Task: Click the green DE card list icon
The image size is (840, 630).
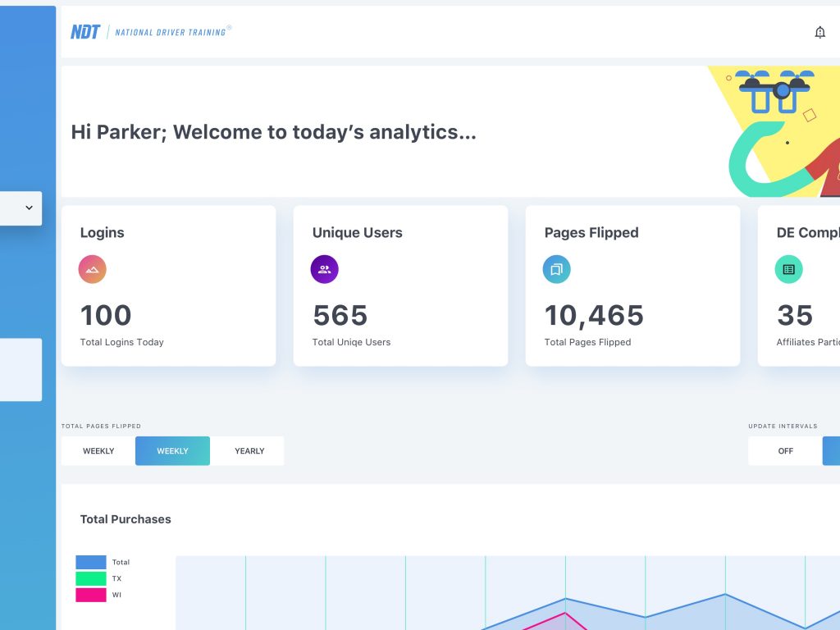Action: tap(788, 269)
